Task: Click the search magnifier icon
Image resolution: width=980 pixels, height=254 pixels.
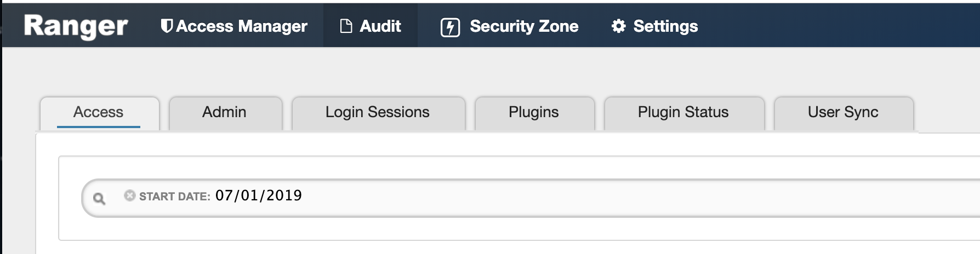Action: click(x=99, y=198)
